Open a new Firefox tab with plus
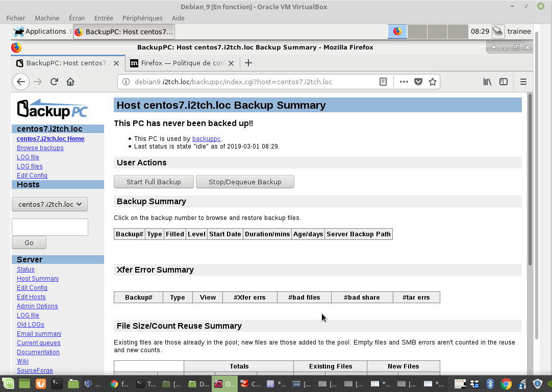Screen dimensions: 552x392 248,63
